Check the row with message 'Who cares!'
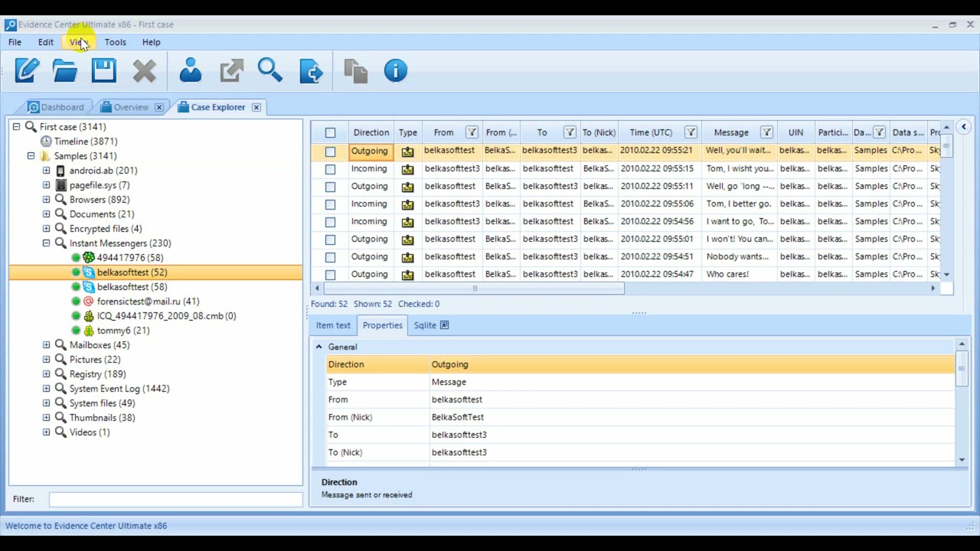The height and width of the screenshot is (551, 980). pyautogui.click(x=330, y=275)
